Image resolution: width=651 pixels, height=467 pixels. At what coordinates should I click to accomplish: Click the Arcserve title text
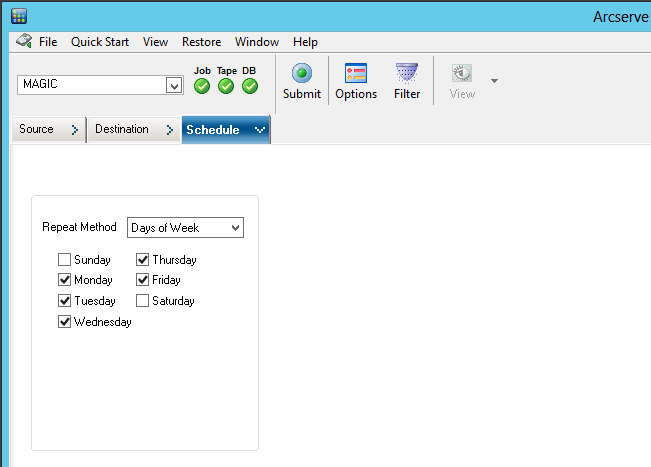tap(621, 17)
